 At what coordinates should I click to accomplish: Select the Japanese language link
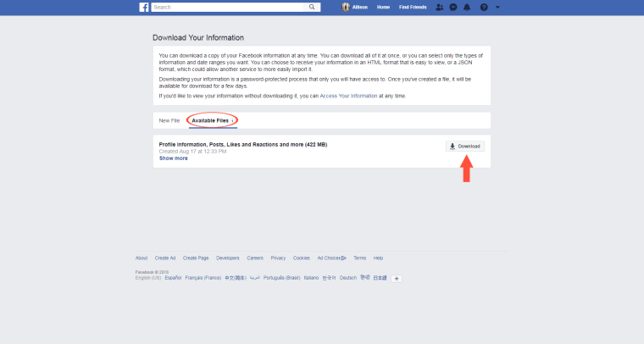(x=380, y=278)
